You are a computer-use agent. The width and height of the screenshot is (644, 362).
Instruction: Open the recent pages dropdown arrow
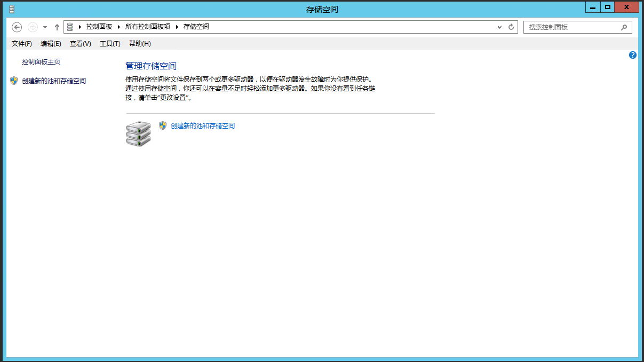tap(44, 27)
